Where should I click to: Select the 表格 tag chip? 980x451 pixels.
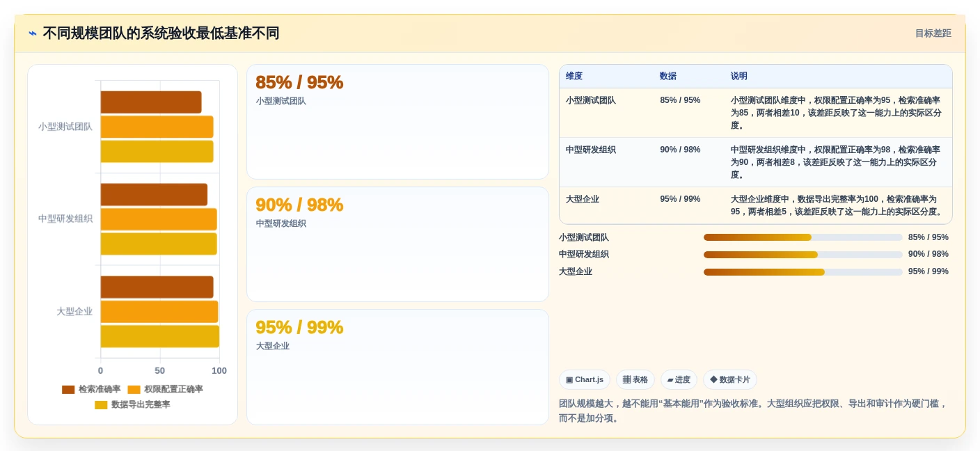(x=635, y=379)
